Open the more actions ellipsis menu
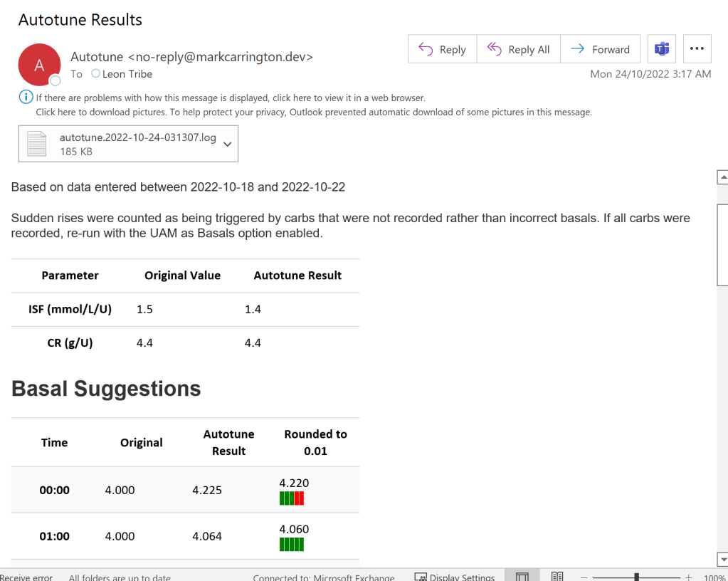Screen dimensions: 728x581 pyautogui.click(x=697, y=49)
